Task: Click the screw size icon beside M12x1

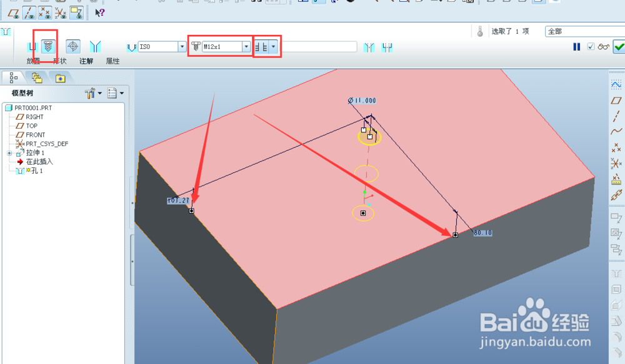Action: point(196,47)
